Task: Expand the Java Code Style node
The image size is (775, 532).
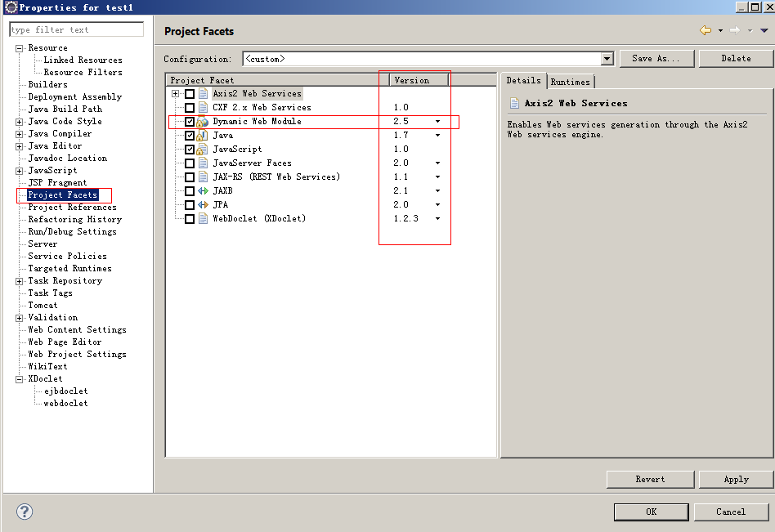Action: click(20, 122)
